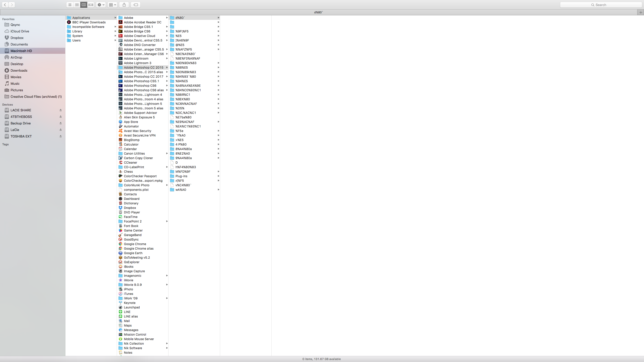Screen dimensions: 644x362
Task: Select BBC iPlayer Downloads
Action: tap(89, 22)
